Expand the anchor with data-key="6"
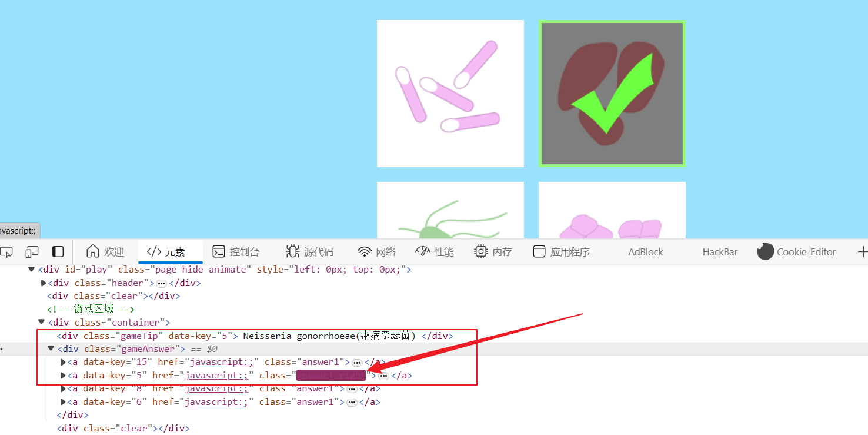This screenshot has width=868, height=435. (x=64, y=402)
